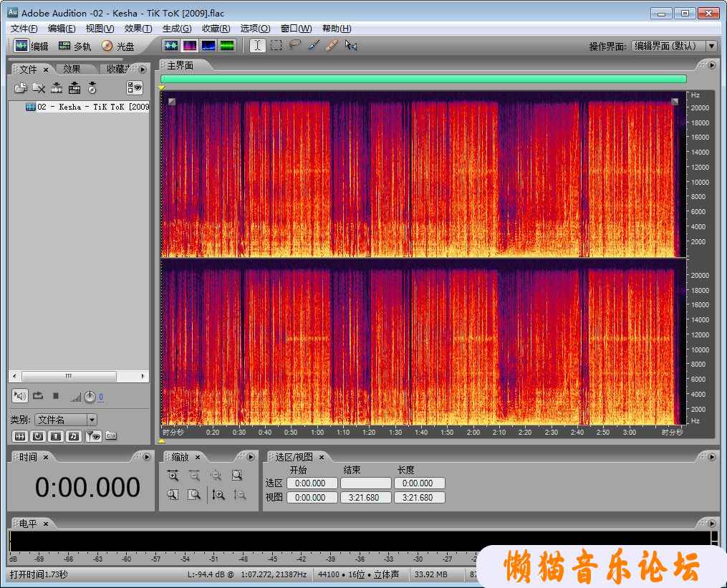Stop preview playback in Files panel
The image size is (727, 588).
click(56, 396)
